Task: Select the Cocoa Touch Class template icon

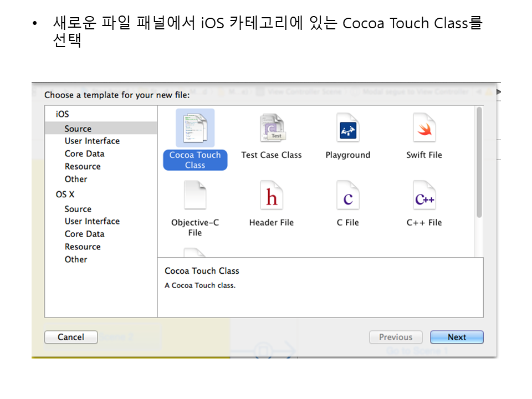Action: coord(195,129)
